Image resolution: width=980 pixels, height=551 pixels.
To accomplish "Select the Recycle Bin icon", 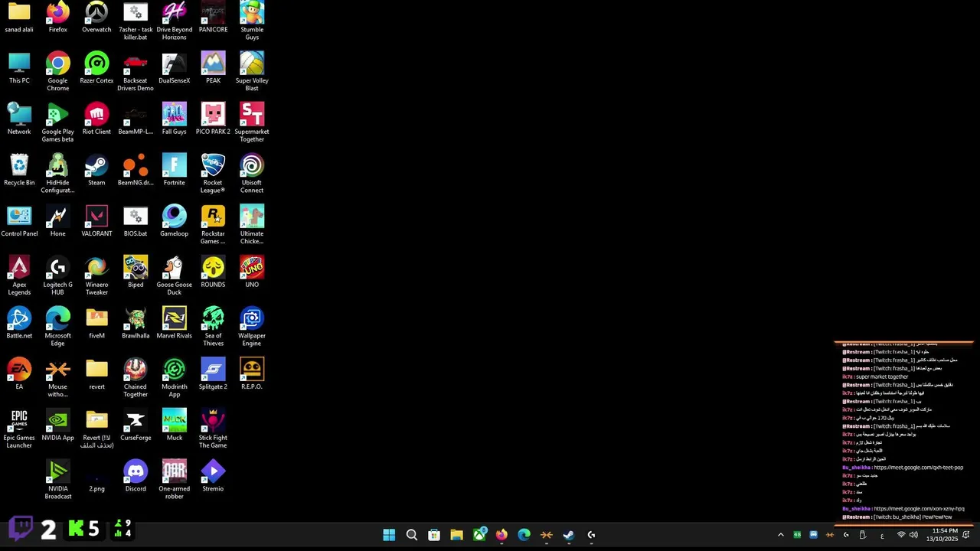I will pos(19,170).
